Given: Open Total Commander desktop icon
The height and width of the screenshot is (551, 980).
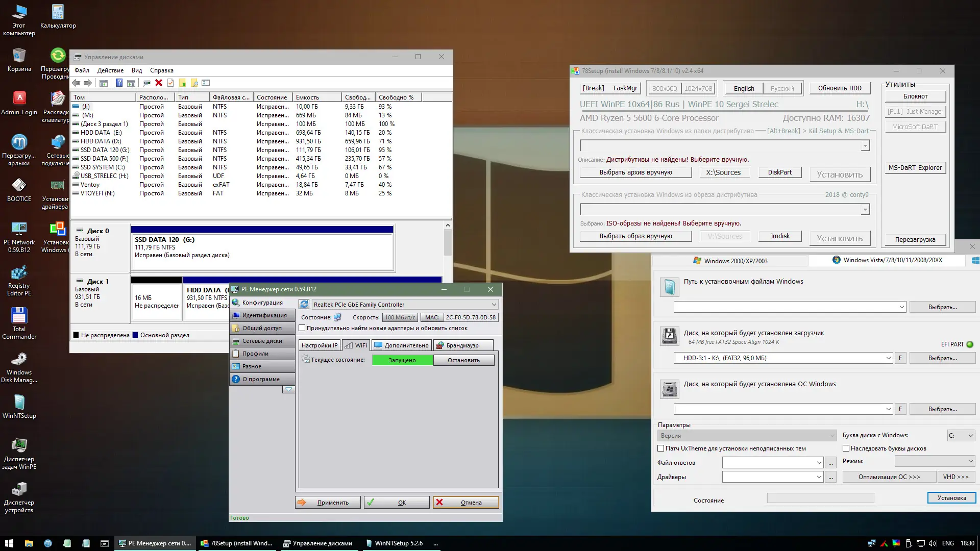Looking at the screenshot, I should (19, 316).
